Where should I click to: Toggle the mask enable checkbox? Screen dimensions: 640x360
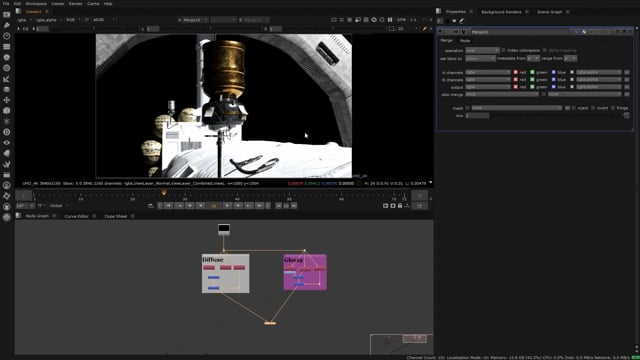(468, 108)
